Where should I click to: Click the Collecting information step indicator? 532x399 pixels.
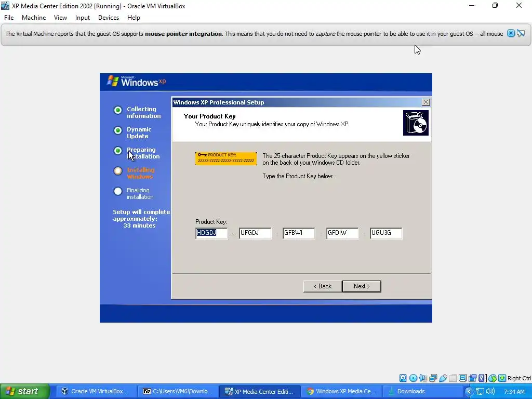[118, 110]
